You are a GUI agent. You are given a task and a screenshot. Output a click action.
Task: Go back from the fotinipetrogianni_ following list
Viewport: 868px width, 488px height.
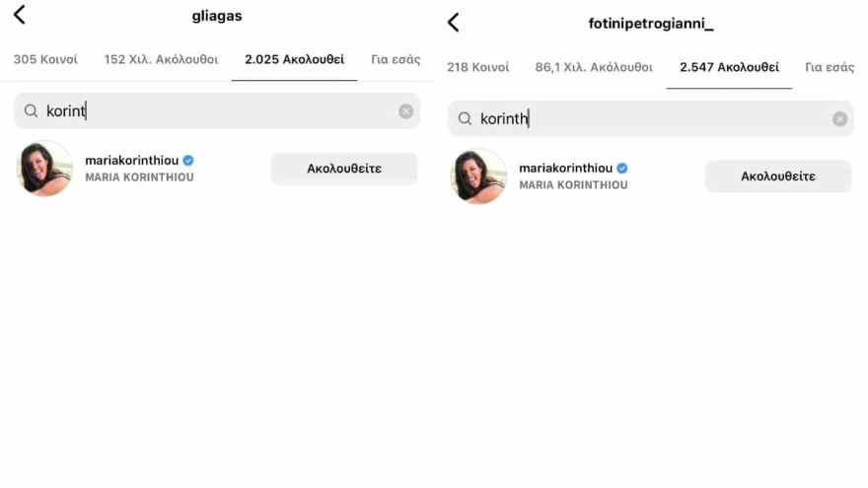pyautogui.click(x=454, y=23)
